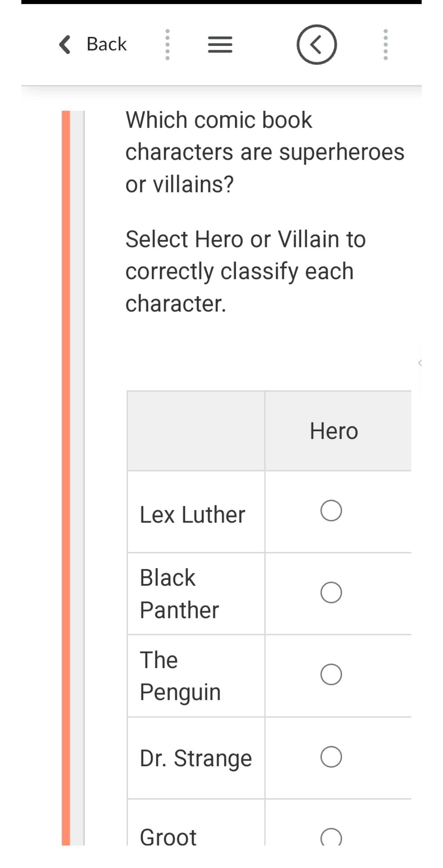Click The Penguin row label
This screenshot has width=443, height=868.
pos(180,676)
